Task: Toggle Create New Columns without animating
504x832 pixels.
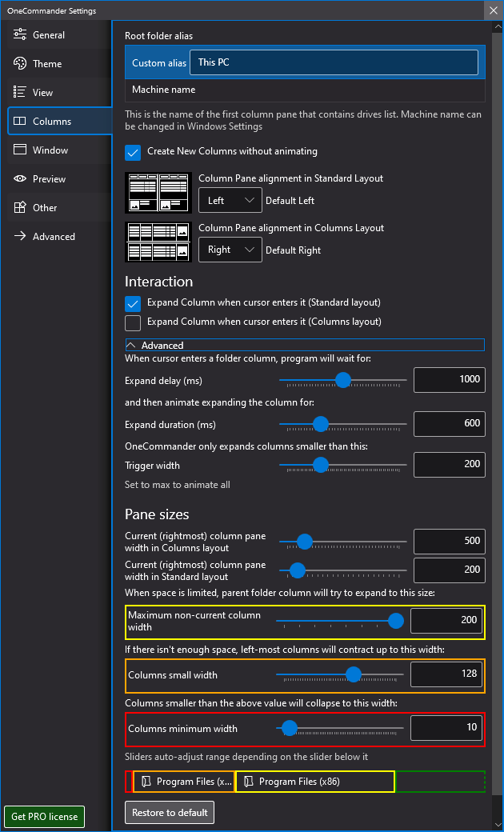Action: (133, 151)
